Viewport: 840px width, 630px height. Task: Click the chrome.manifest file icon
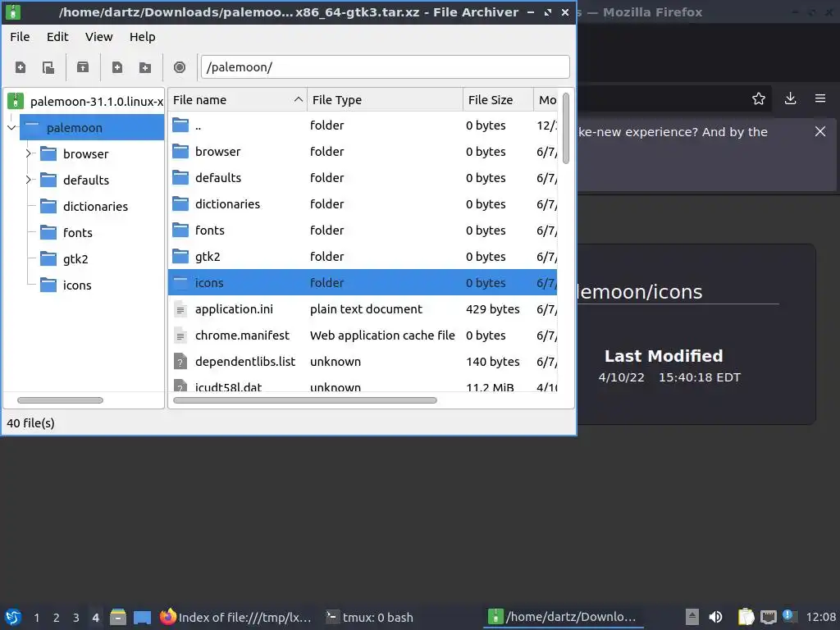tap(180, 336)
